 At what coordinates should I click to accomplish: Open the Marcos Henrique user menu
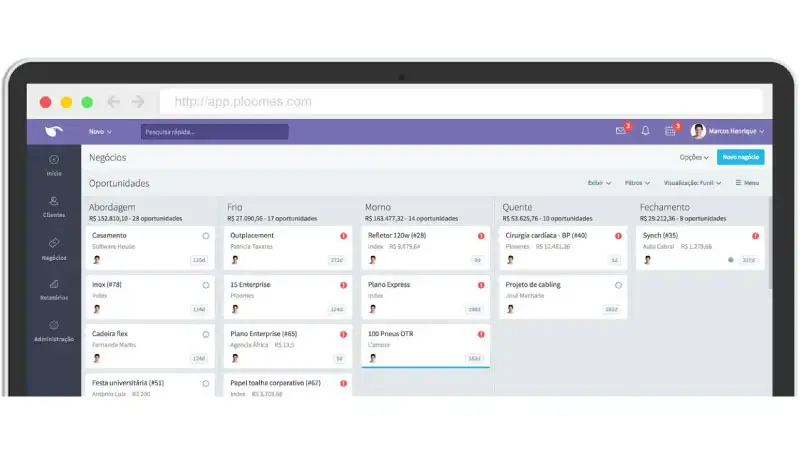pyautogui.click(x=727, y=131)
